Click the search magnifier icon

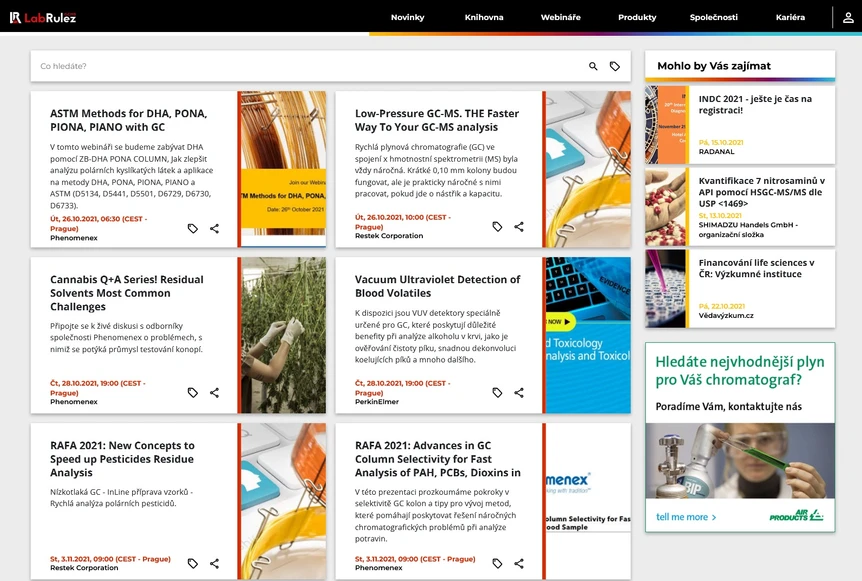point(593,66)
